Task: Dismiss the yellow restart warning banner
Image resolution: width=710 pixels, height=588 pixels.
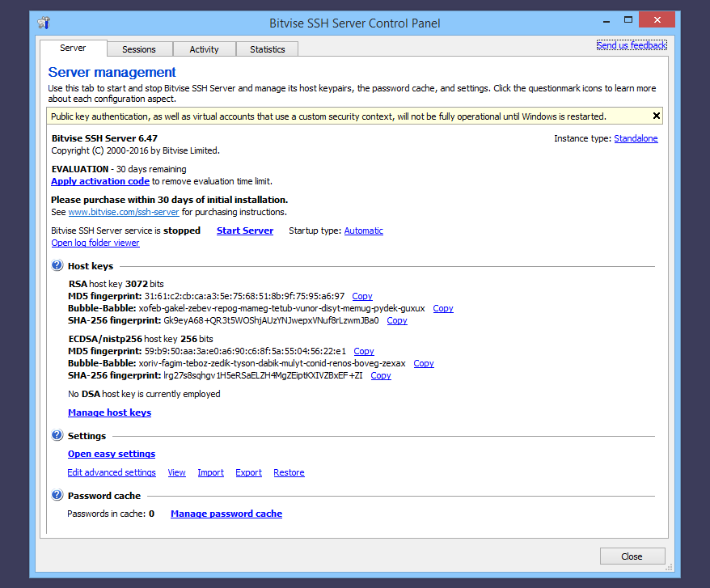Action: click(656, 116)
